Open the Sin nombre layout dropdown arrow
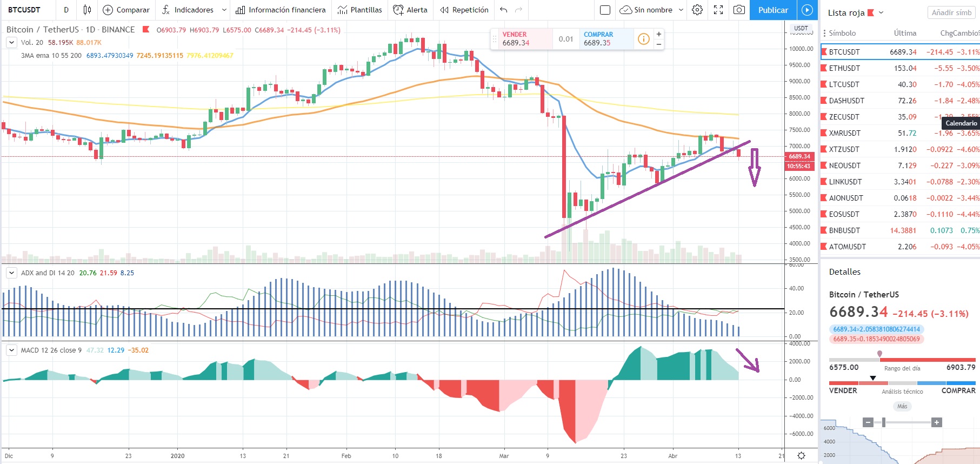This screenshot has height=464, width=980. tap(681, 10)
